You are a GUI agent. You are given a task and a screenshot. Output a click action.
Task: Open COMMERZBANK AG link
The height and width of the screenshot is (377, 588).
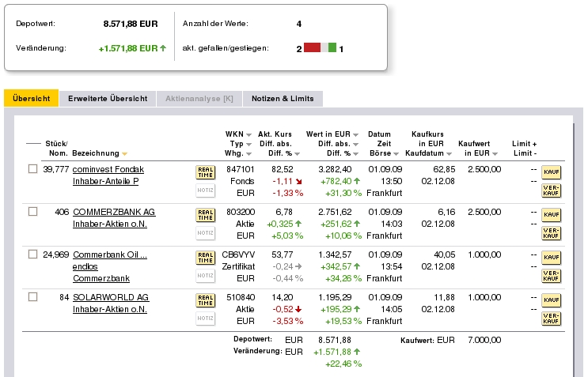[114, 212]
